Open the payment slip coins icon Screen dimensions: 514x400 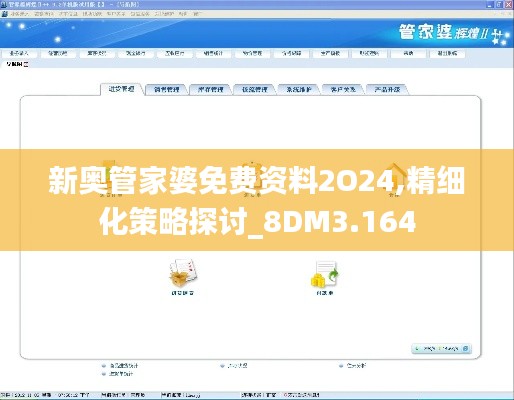pyautogui.click(x=325, y=274)
